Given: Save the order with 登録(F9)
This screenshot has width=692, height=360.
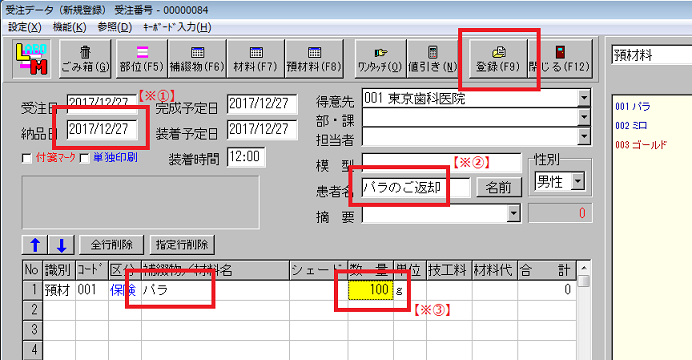Looking at the screenshot, I should point(498,58).
